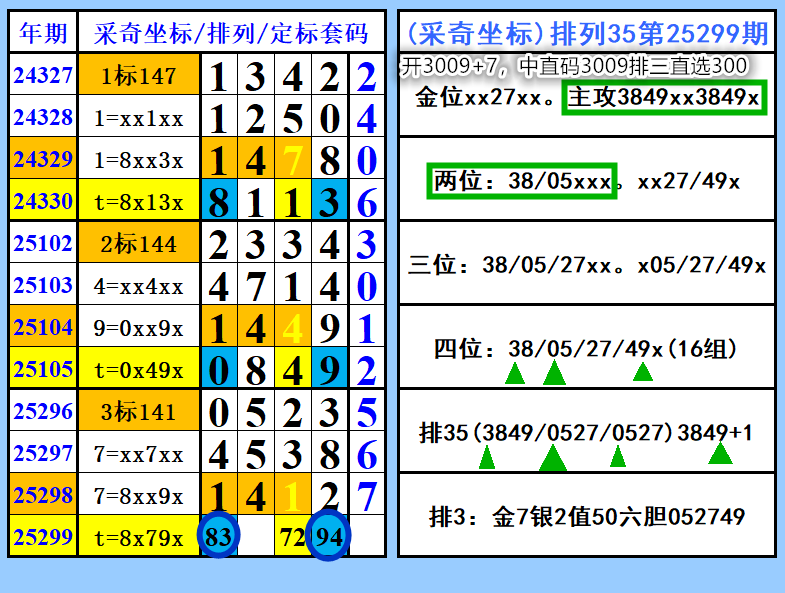Click the 排列35第25299期 title
Image resolution: width=785 pixels, height=593 pixels.
tap(659, 34)
